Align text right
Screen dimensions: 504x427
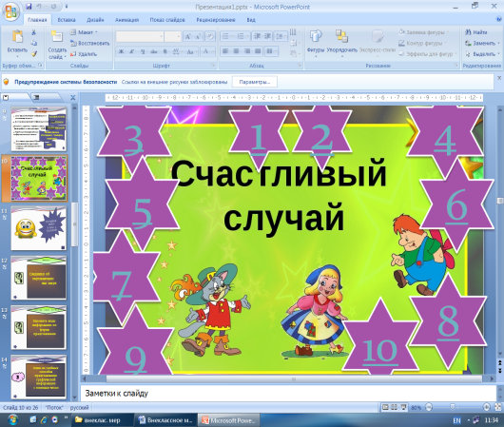tap(247, 51)
